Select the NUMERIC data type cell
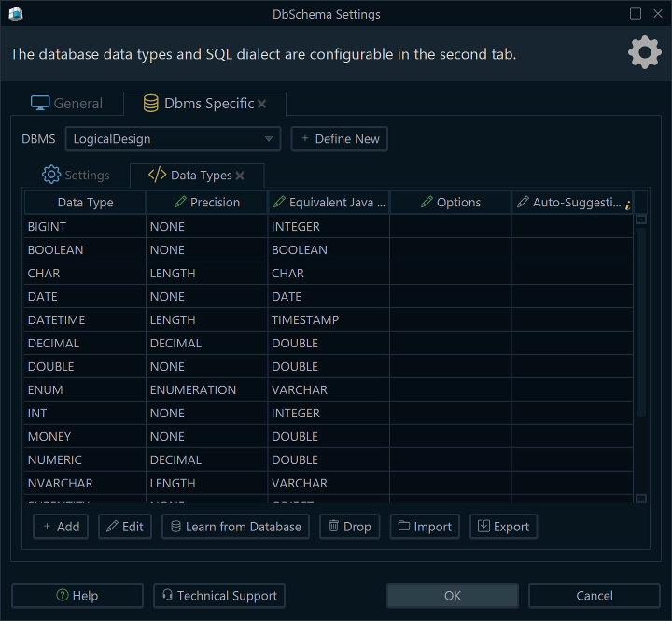The image size is (672, 621). 85,459
